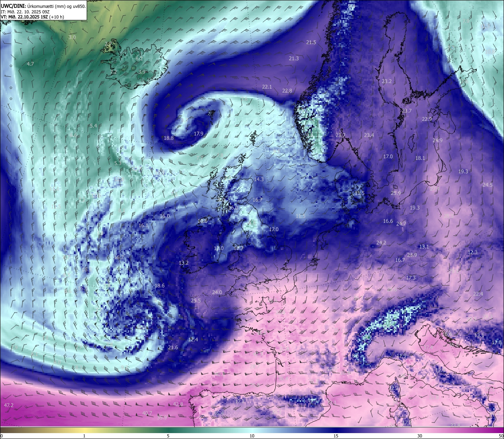
Task: Click the 22.9 value near Finland
Action: [x=427, y=119]
